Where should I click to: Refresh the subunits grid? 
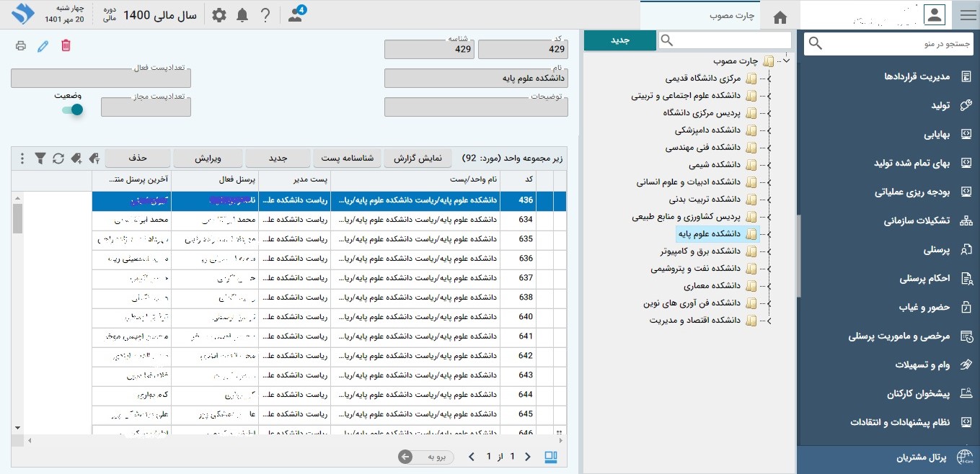(58, 158)
